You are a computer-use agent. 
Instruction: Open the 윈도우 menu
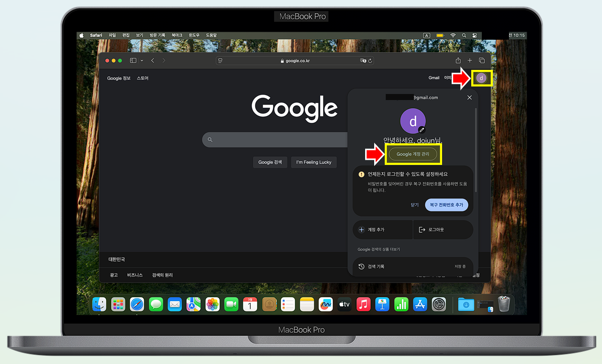194,35
